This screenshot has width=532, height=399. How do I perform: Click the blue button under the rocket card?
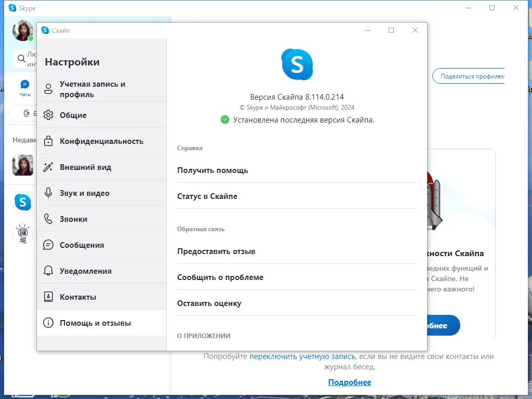click(444, 325)
